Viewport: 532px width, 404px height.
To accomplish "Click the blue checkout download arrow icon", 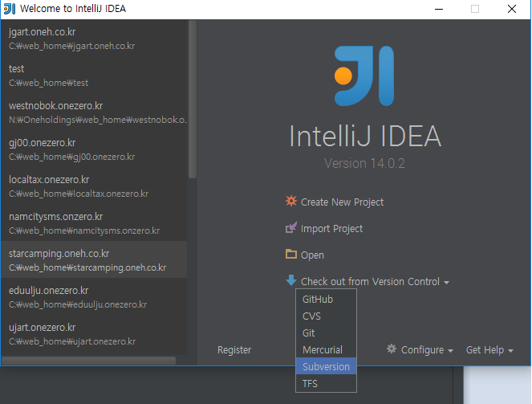I will [291, 280].
